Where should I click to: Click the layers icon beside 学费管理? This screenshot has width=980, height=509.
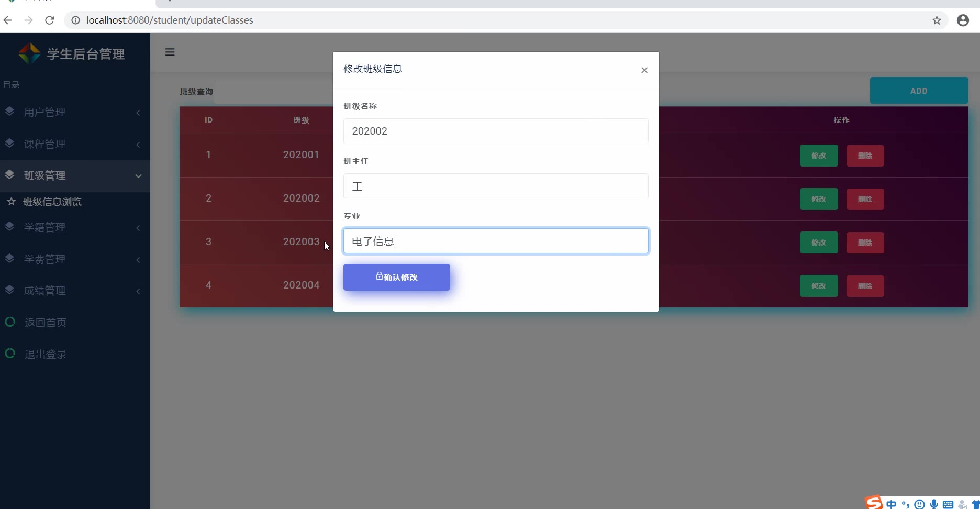9,258
